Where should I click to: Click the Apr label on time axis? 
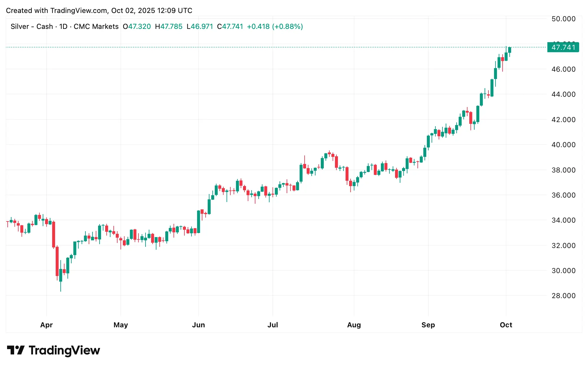47,325
